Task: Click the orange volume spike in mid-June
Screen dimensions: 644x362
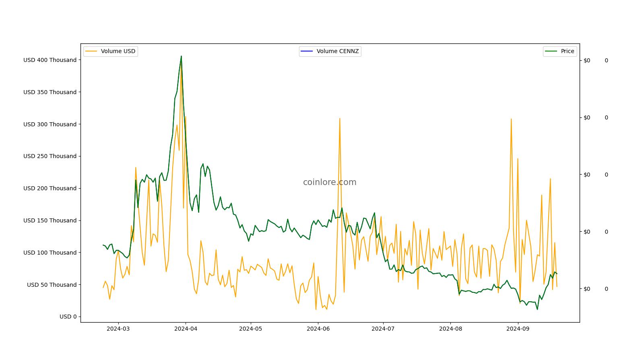Action: 340,119
